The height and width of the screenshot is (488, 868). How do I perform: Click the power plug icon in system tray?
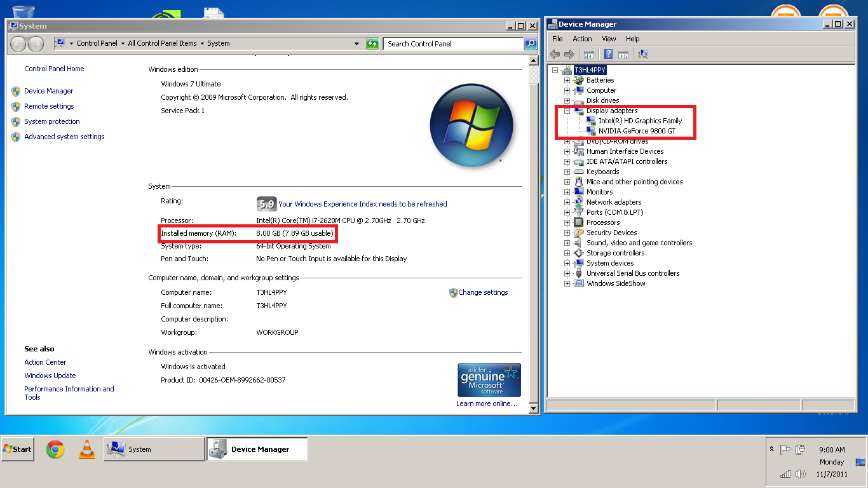pyautogui.click(x=801, y=449)
